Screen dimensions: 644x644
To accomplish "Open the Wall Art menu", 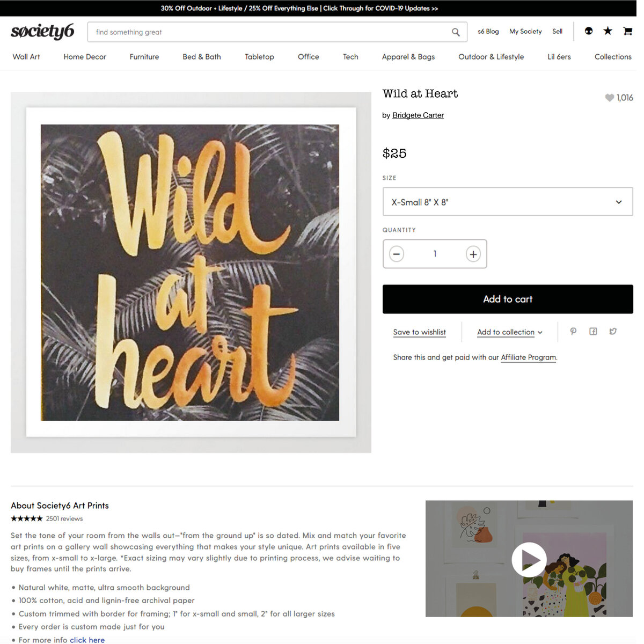I will [x=26, y=57].
